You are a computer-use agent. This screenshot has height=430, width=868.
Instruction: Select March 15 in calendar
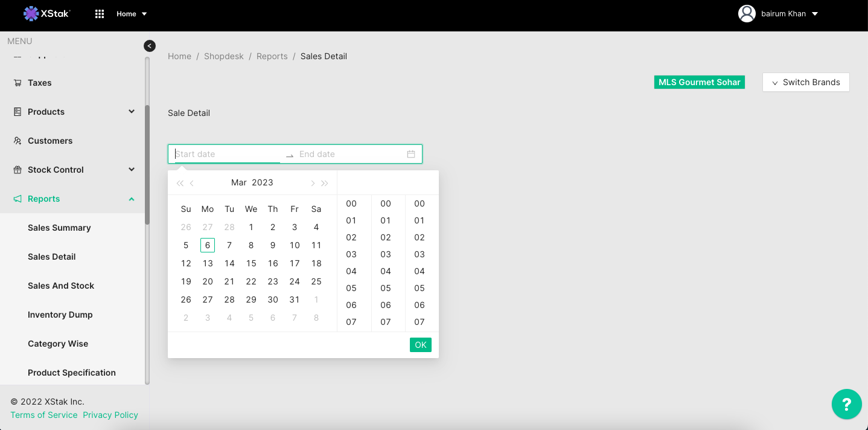point(251,263)
